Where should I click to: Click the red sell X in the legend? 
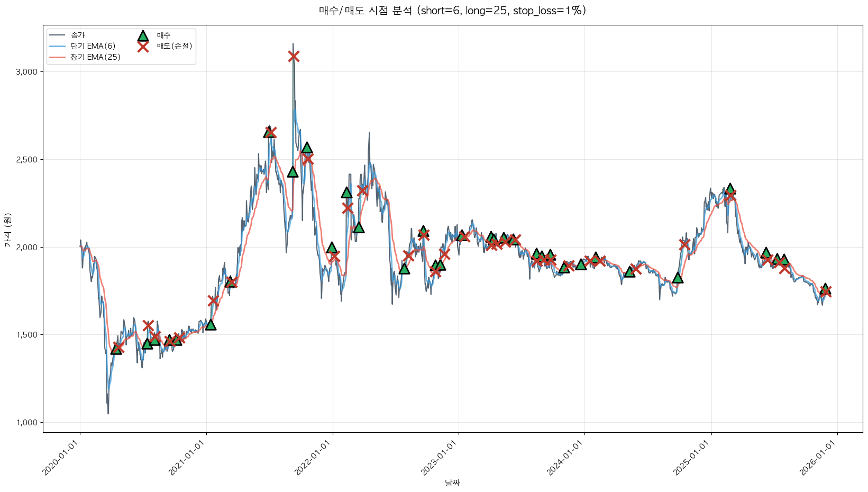point(143,47)
